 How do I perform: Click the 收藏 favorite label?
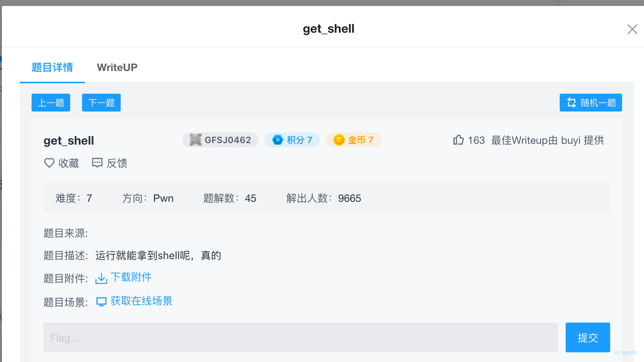[x=69, y=163]
